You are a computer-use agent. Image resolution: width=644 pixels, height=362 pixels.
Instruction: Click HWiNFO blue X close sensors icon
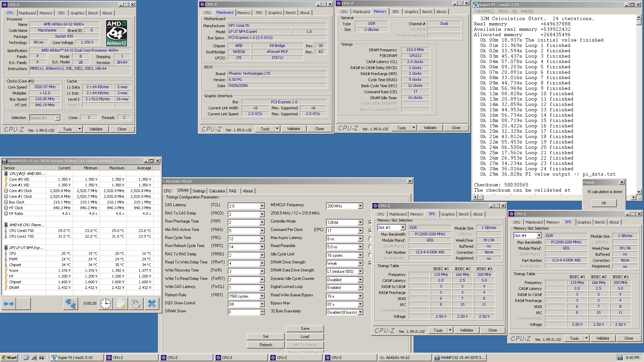pyautogui.click(x=152, y=304)
